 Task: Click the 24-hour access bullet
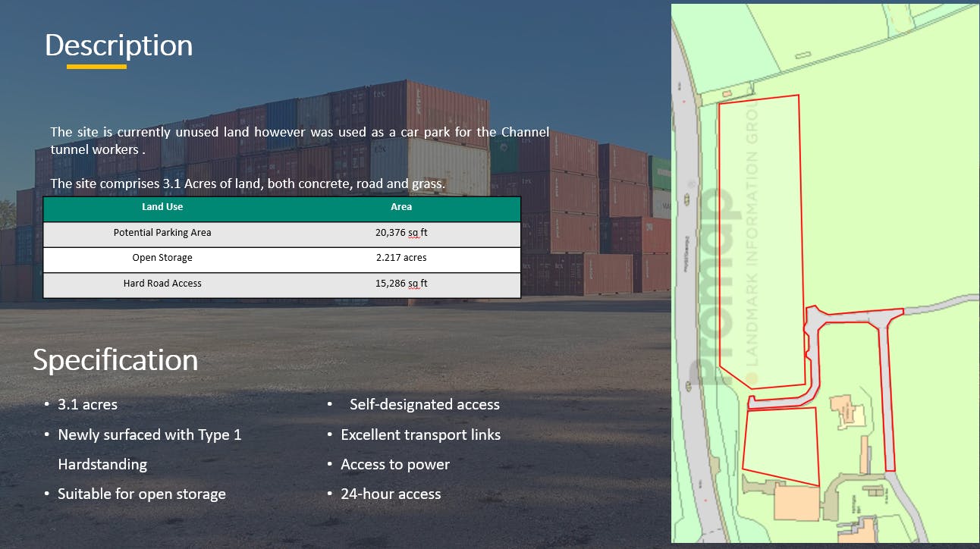click(x=391, y=494)
